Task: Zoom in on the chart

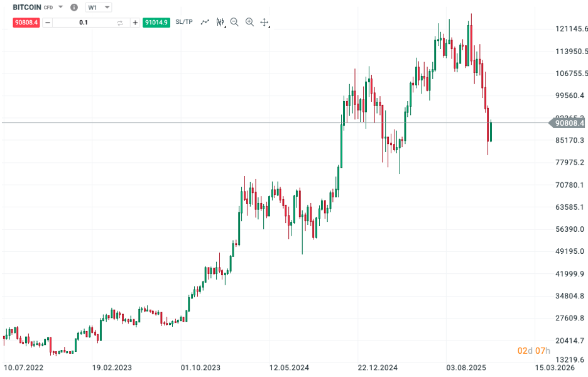Action: (x=249, y=21)
